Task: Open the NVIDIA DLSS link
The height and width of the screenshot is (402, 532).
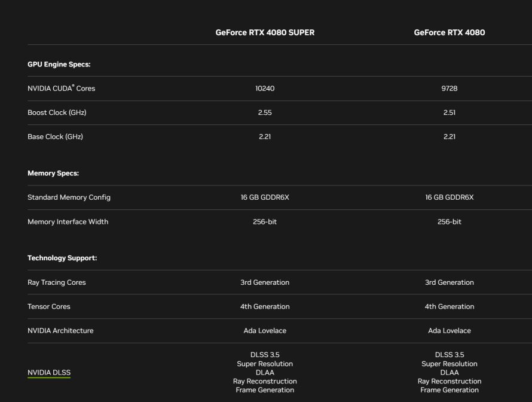Action: click(49, 373)
